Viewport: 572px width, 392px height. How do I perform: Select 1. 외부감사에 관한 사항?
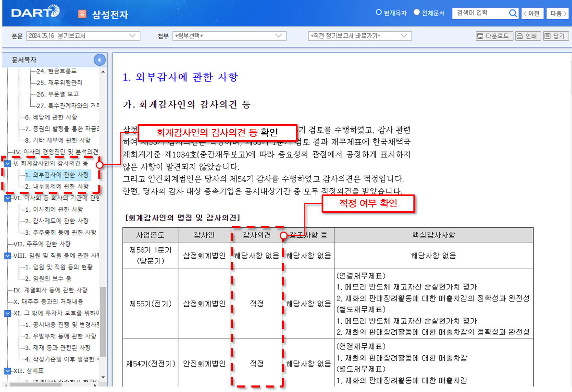[57, 175]
